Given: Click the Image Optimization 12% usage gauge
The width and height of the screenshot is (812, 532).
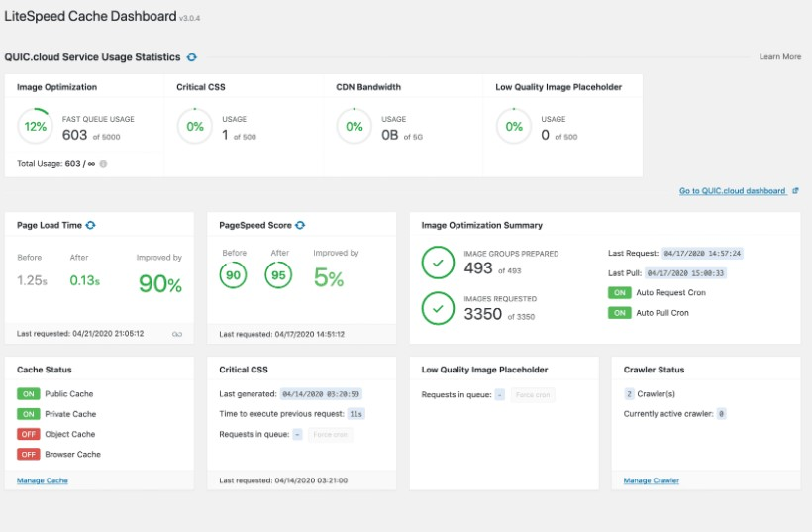Looking at the screenshot, I should click(x=36, y=127).
